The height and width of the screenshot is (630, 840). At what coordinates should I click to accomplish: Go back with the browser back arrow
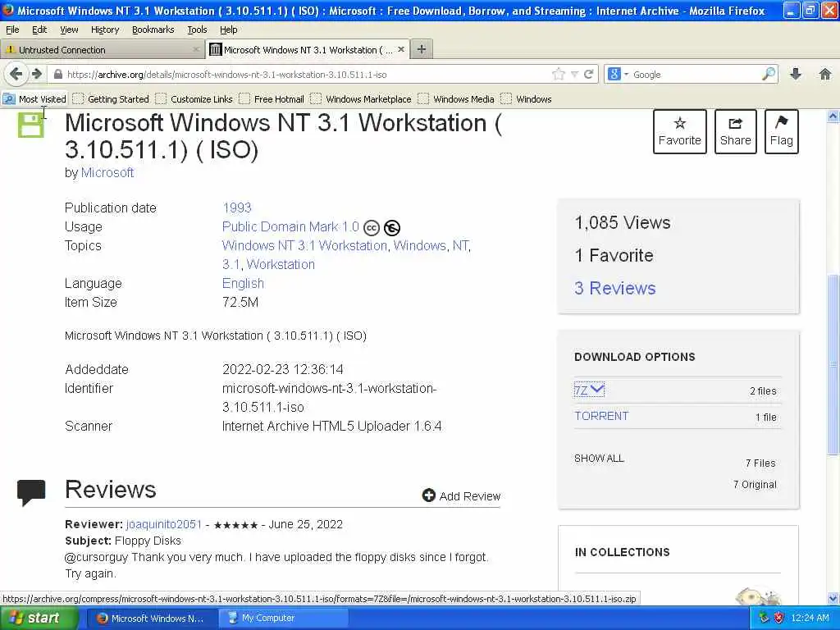(16, 74)
